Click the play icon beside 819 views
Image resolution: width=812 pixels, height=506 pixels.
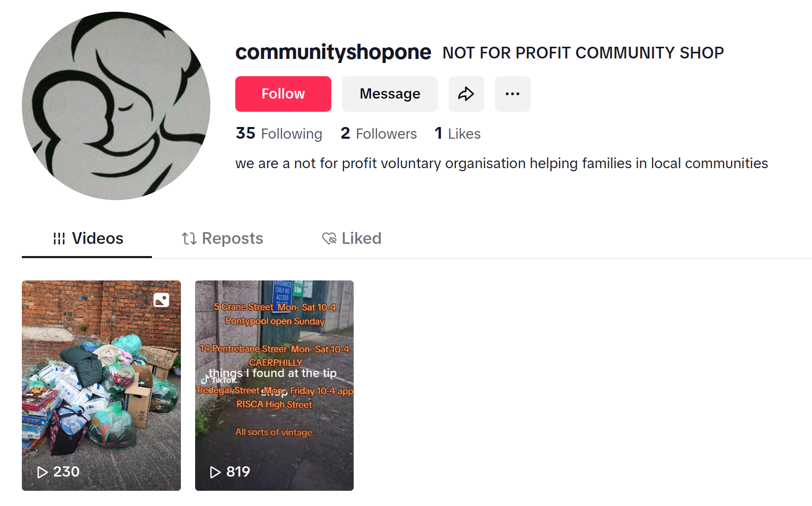pyautogui.click(x=215, y=472)
